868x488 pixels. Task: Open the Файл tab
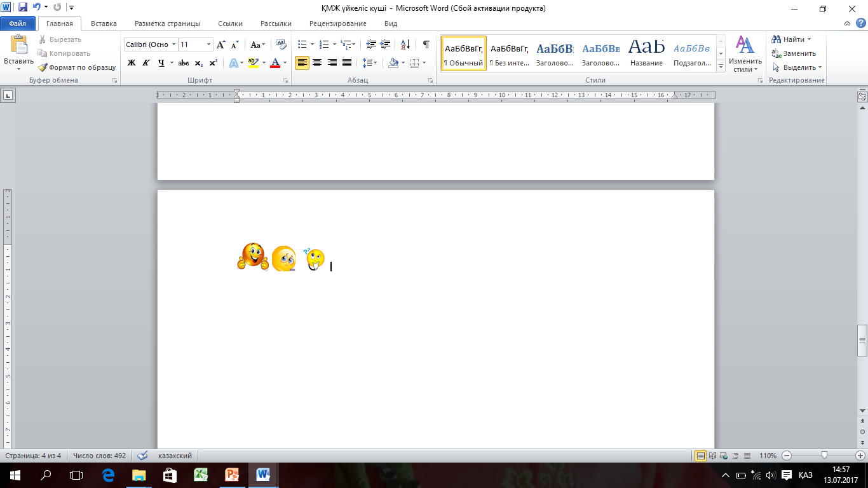(x=18, y=24)
